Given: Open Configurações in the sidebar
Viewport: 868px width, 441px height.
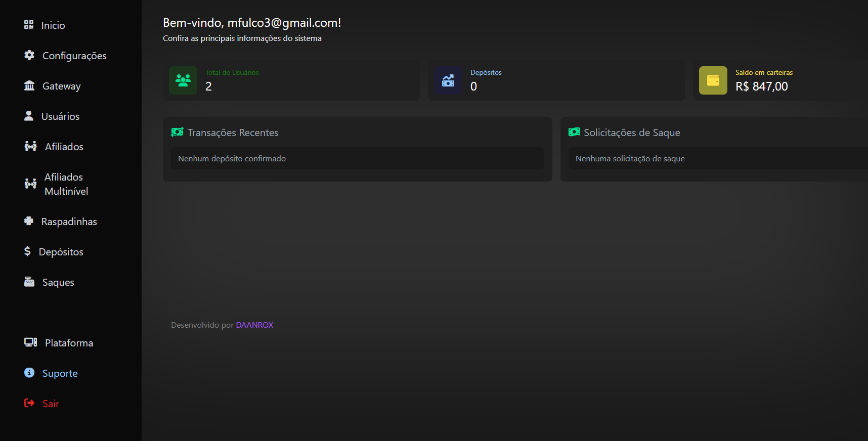Looking at the screenshot, I should (x=74, y=56).
